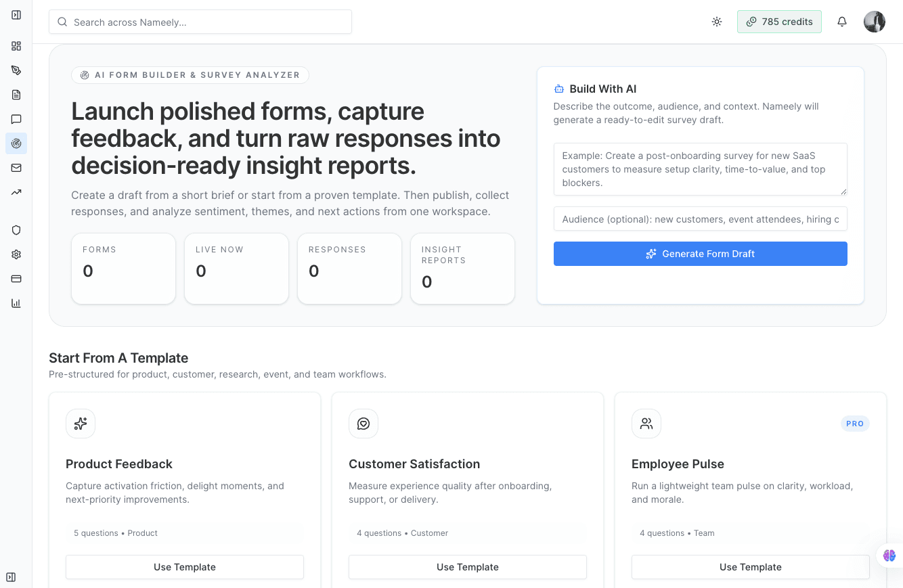The image size is (903, 588).
Task: Open the settings gear in sidebar
Action: tap(16, 254)
